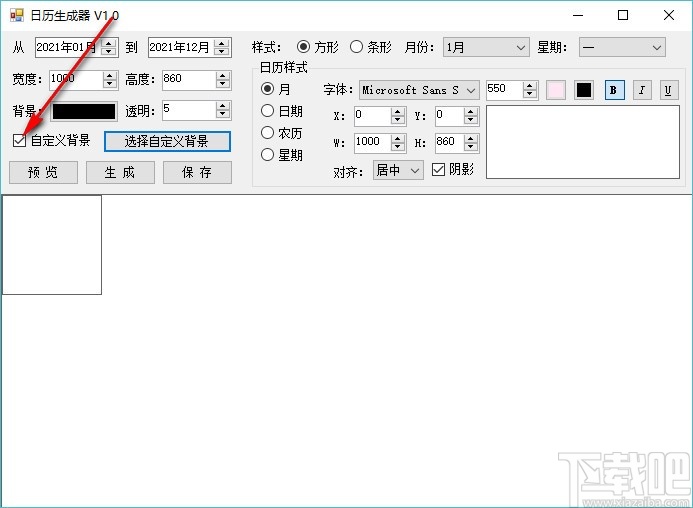693x508 pixels.
Task: Increase the start date 2021年01月 spinner
Action: [108, 43]
